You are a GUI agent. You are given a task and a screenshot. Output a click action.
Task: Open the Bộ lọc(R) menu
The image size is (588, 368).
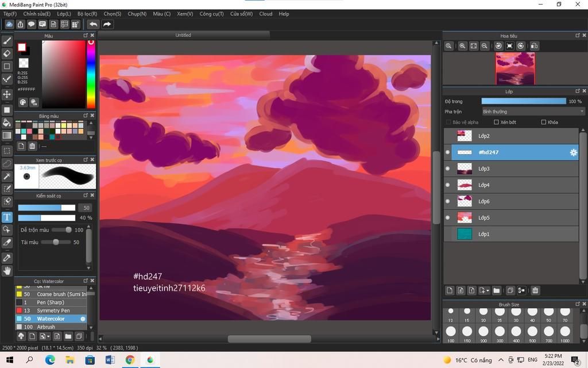point(87,14)
